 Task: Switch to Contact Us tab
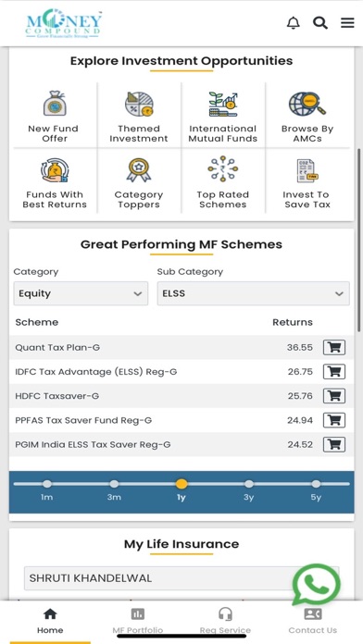(312, 621)
